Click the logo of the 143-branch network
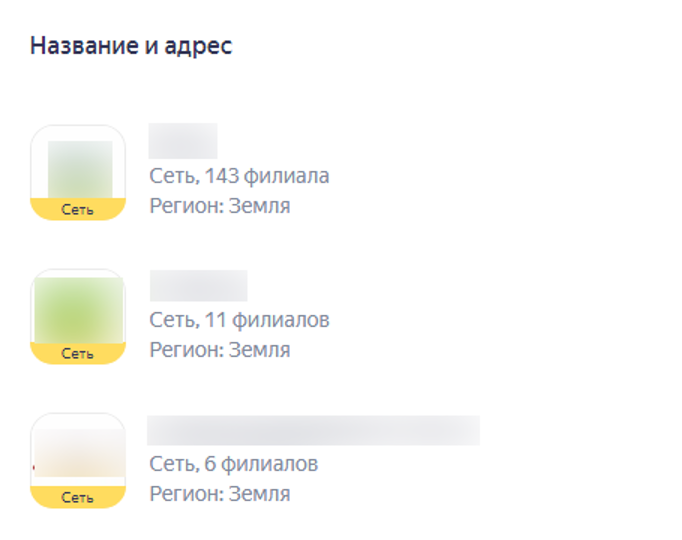Viewport: 682px width, 540px height. 78,164
